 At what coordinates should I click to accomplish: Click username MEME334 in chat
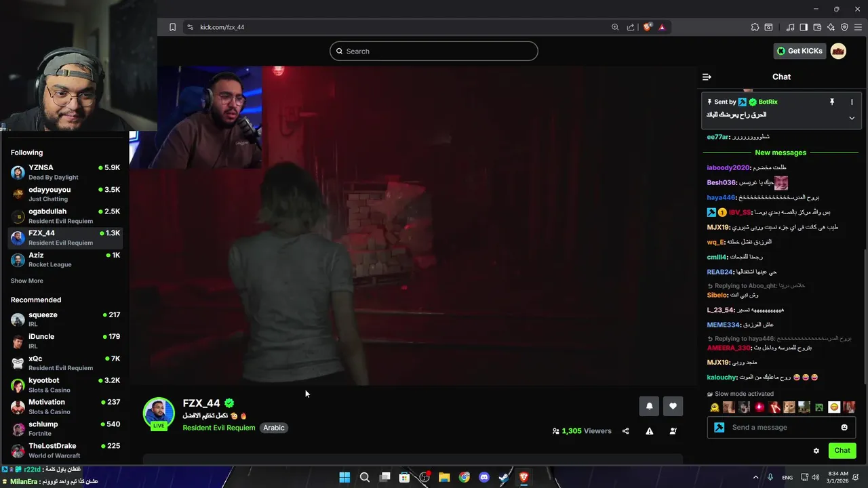pos(723,325)
